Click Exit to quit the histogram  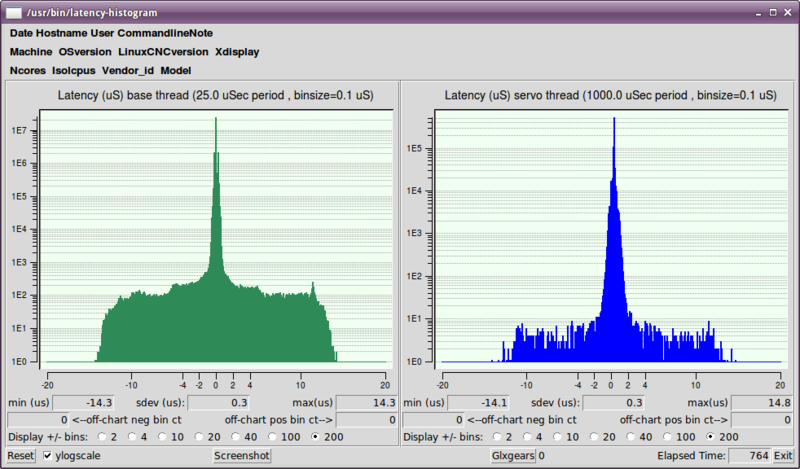782,456
